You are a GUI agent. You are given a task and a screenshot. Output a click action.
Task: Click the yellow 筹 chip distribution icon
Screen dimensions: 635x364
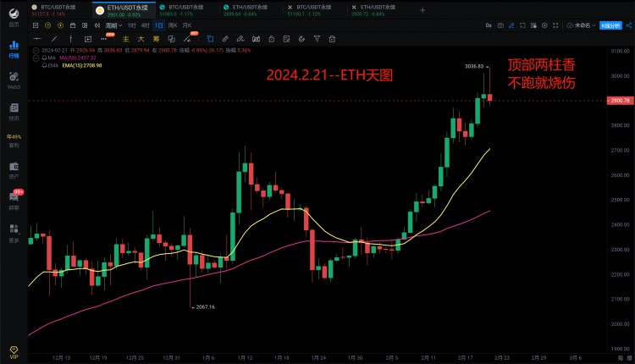coord(156,39)
